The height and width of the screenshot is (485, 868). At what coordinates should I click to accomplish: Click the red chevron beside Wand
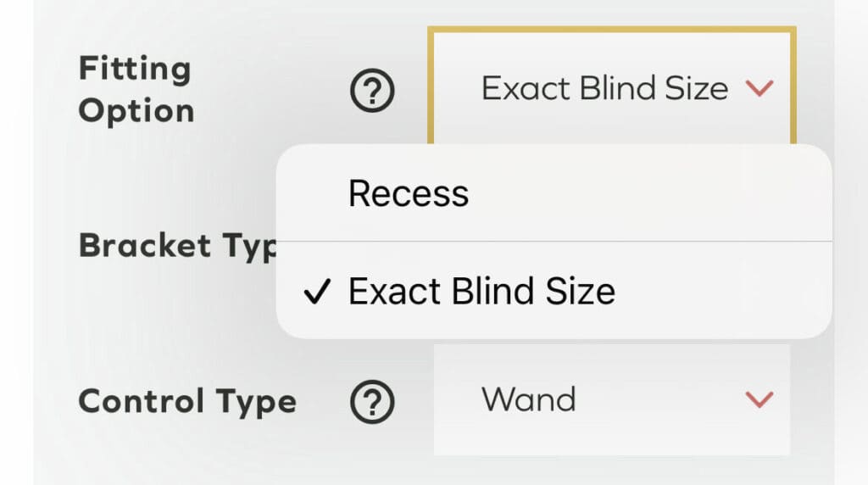pyautogui.click(x=758, y=399)
